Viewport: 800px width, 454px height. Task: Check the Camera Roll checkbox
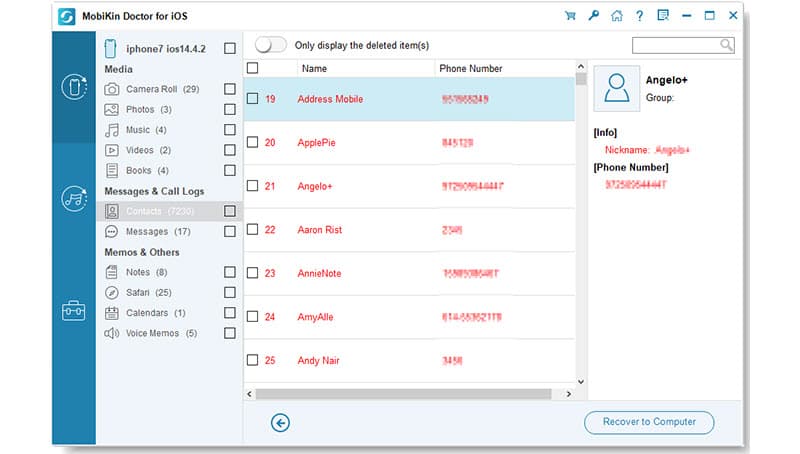click(x=230, y=89)
